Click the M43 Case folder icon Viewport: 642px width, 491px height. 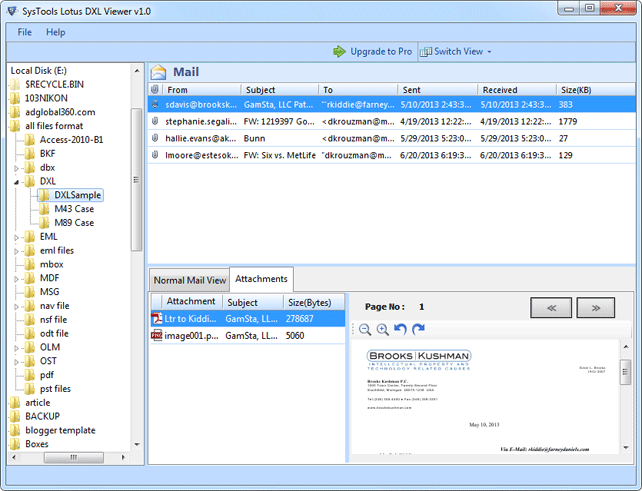pos(44,209)
